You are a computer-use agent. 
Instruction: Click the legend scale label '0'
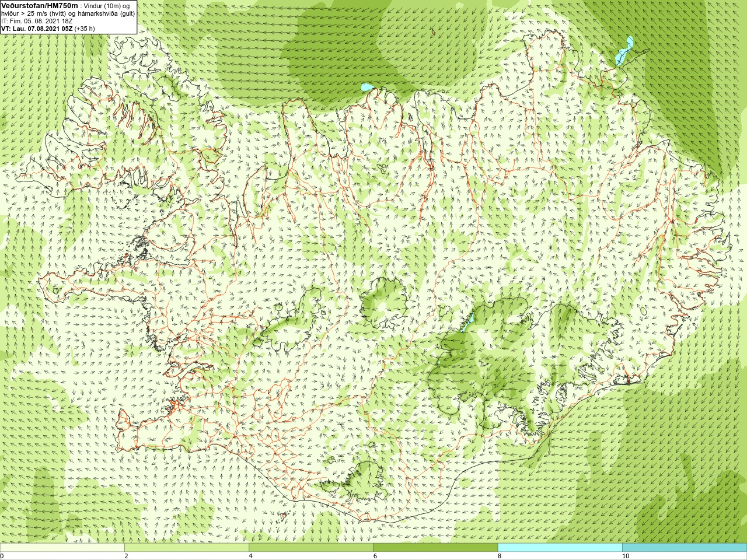click(2, 556)
